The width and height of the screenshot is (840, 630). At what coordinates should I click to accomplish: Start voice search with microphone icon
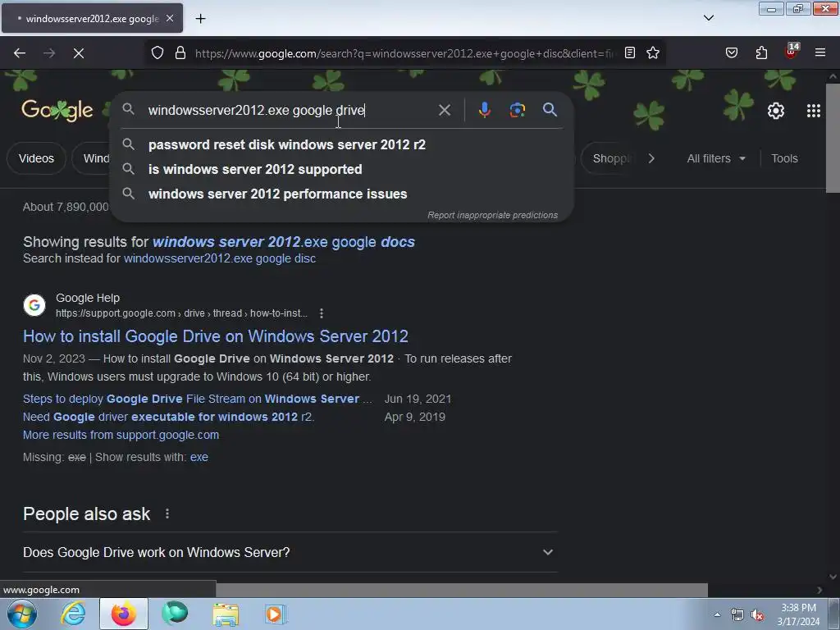(x=484, y=111)
